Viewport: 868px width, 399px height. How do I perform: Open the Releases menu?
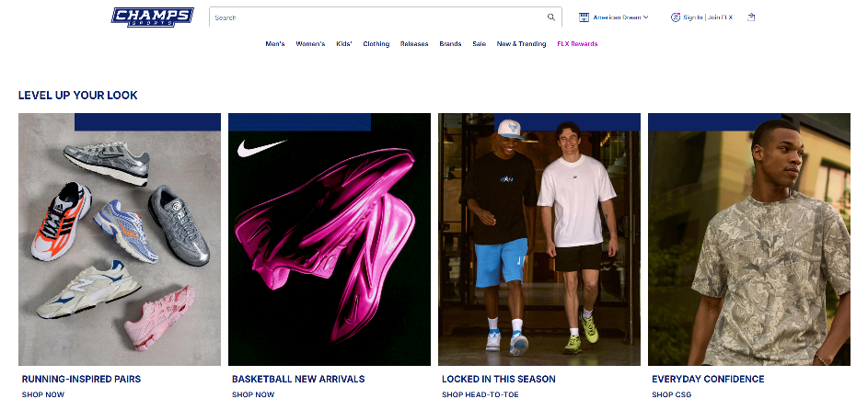414,43
